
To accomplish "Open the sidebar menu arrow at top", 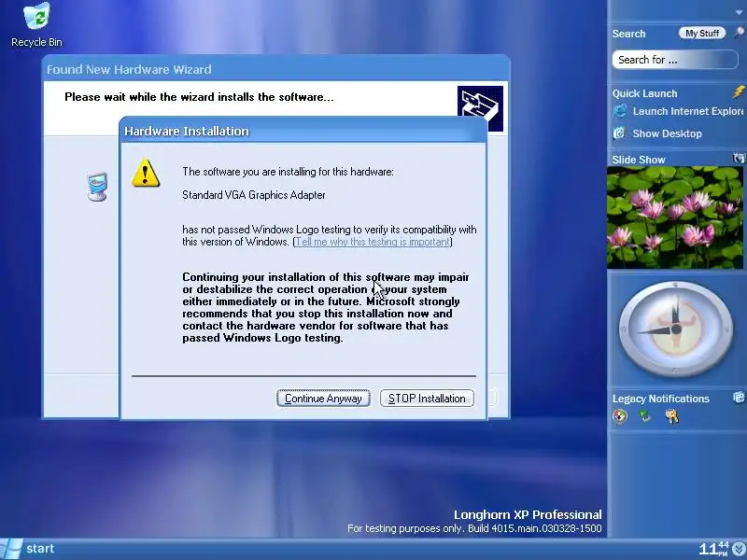I will point(739,12).
